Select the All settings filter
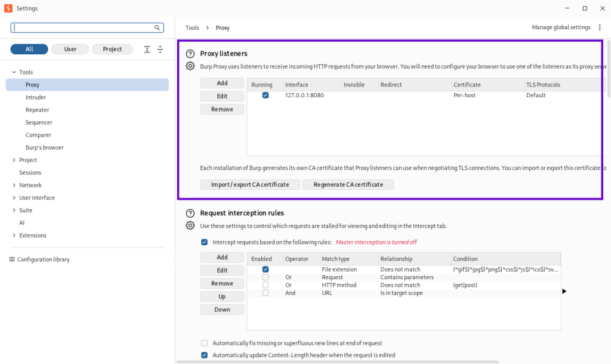Viewport: 611px width, 364px height. point(29,49)
